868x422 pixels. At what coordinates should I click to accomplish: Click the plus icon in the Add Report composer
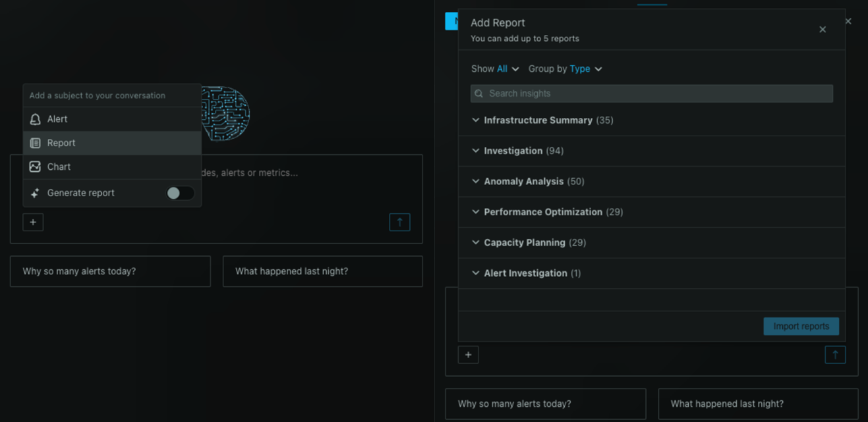pos(469,354)
